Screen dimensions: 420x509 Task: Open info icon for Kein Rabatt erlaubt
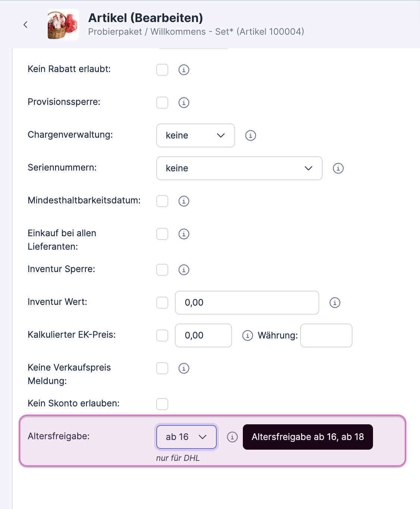click(x=184, y=70)
